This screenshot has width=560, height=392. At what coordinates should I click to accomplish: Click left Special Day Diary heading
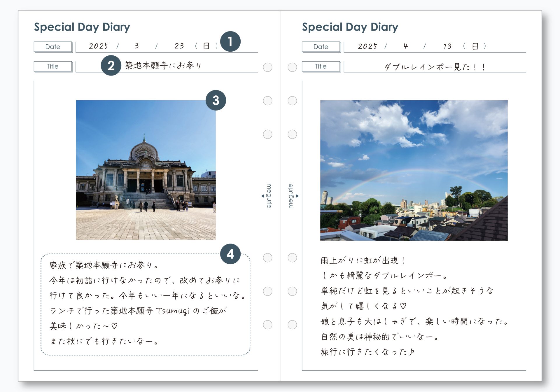point(82,27)
